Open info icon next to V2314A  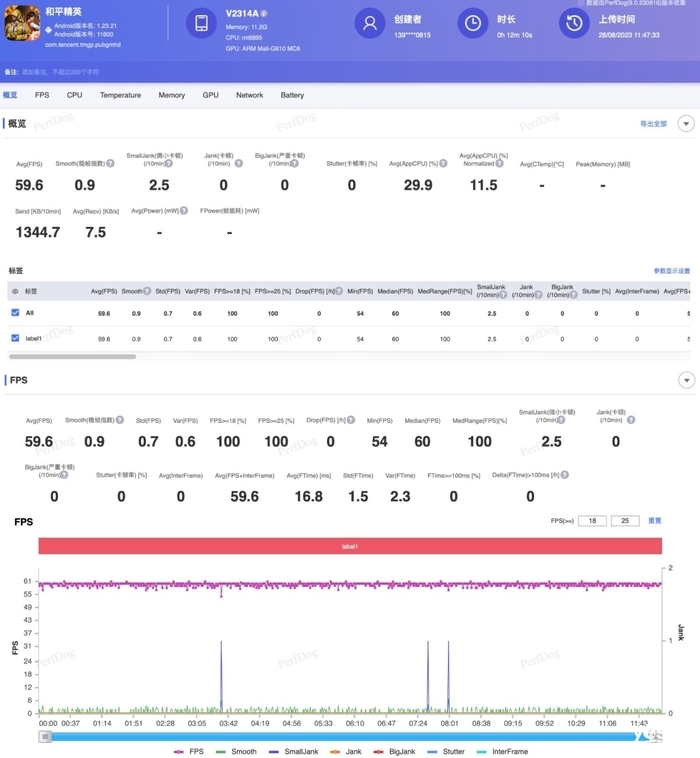(x=264, y=14)
